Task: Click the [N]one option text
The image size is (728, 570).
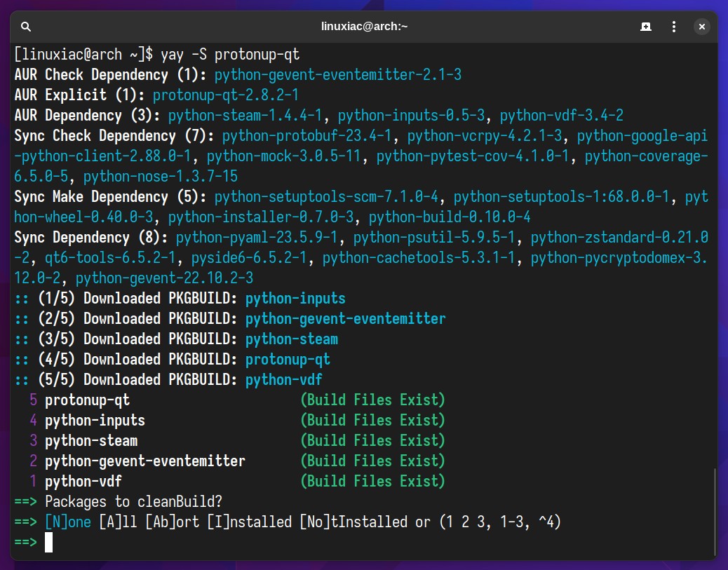Action: [68, 522]
